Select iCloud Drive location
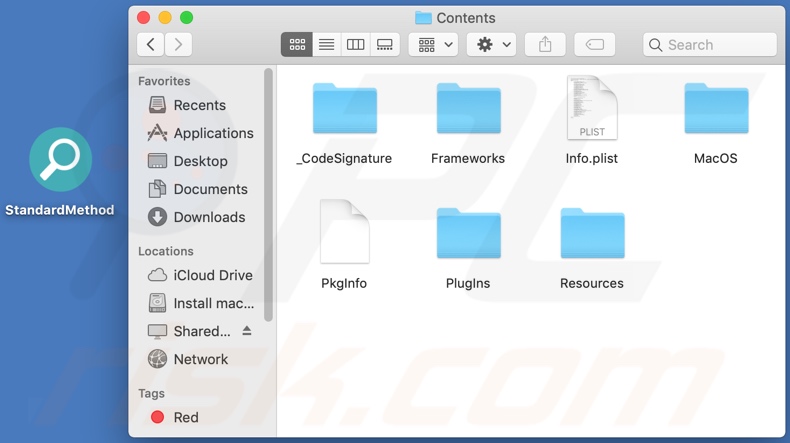Screen dimensions: 790x443 (x=200, y=275)
